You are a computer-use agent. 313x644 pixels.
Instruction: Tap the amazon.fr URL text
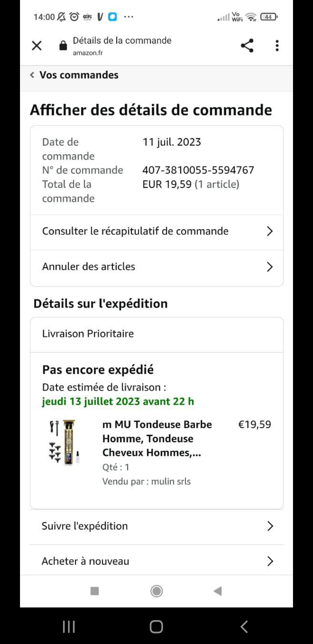(88, 53)
